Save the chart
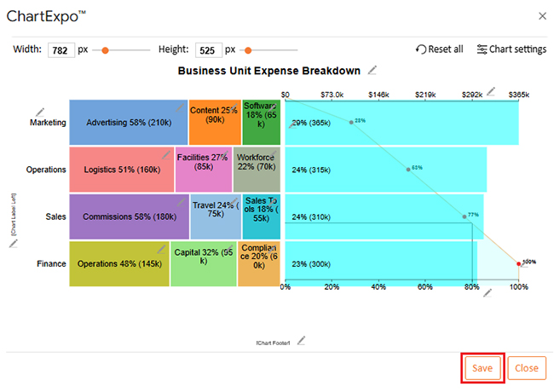554x392 pixels. [x=482, y=368]
